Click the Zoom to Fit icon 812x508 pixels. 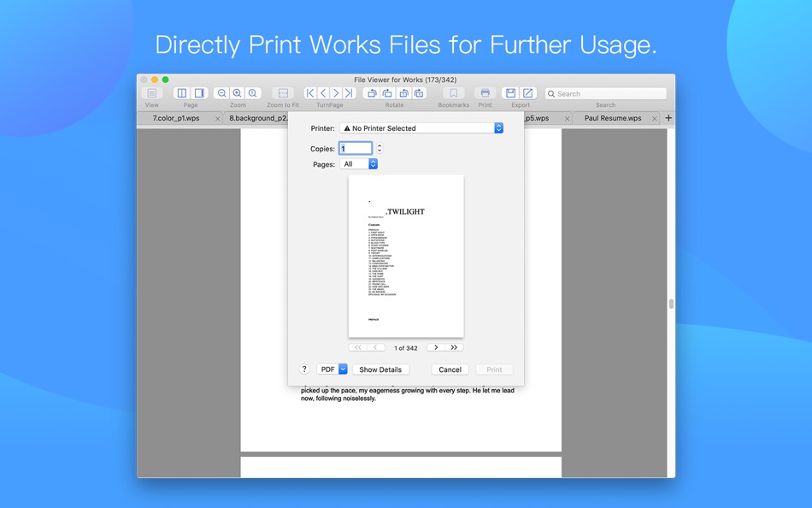pyautogui.click(x=283, y=93)
